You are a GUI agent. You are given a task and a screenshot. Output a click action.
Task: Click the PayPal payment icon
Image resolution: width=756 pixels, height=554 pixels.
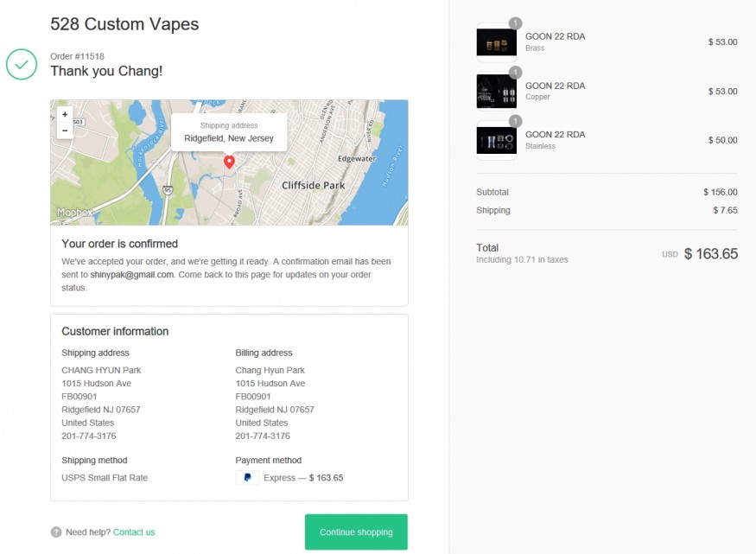coord(247,478)
